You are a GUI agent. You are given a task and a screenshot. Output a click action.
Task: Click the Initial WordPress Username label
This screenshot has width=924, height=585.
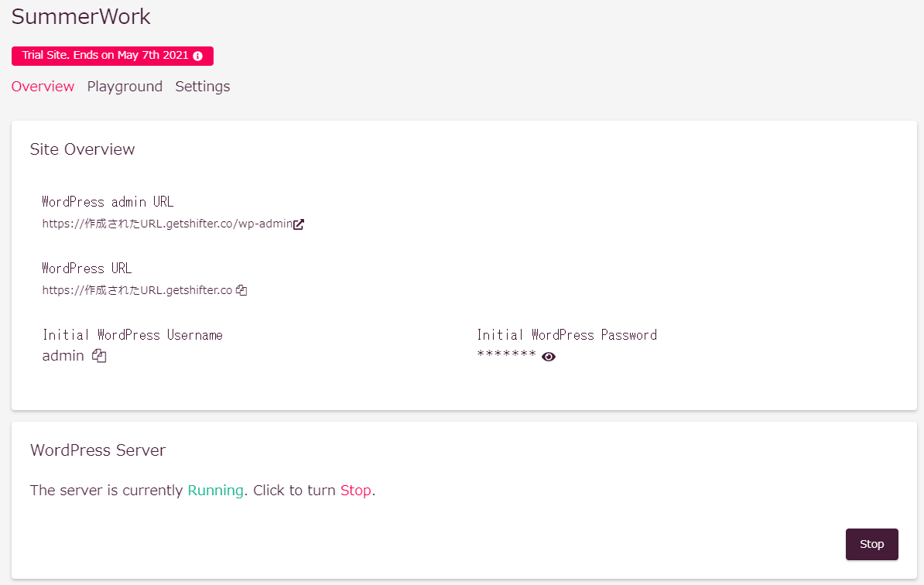pos(132,335)
